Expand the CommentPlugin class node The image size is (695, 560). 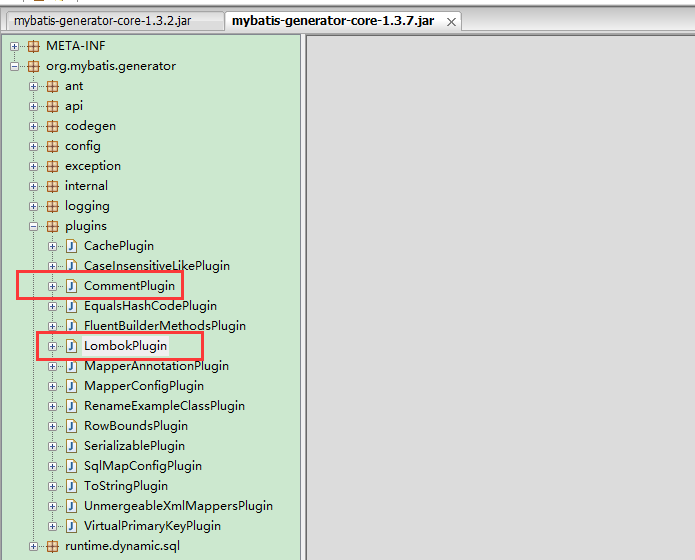point(52,286)
